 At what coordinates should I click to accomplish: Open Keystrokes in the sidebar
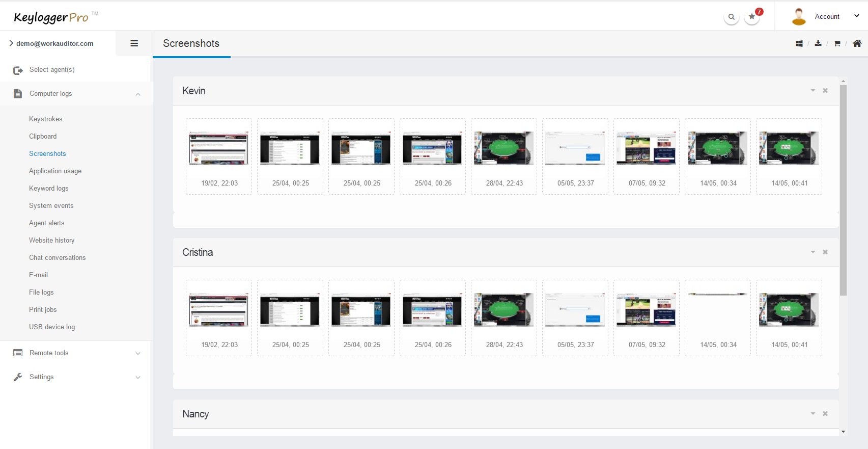click(46, 119)
